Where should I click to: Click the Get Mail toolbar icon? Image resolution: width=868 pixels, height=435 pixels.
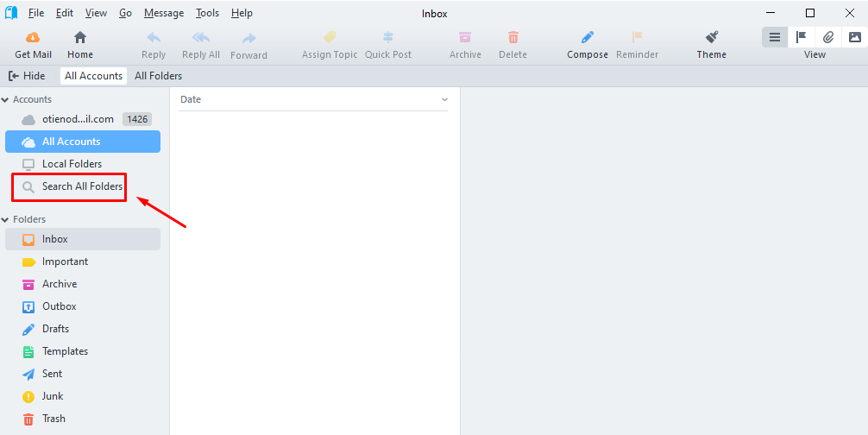pyautogui.click(x=33, y=38)
